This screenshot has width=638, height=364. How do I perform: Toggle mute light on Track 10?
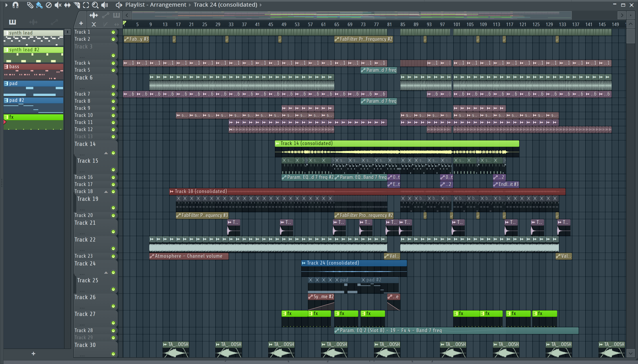pyautogui.click(x=113, y=116)
